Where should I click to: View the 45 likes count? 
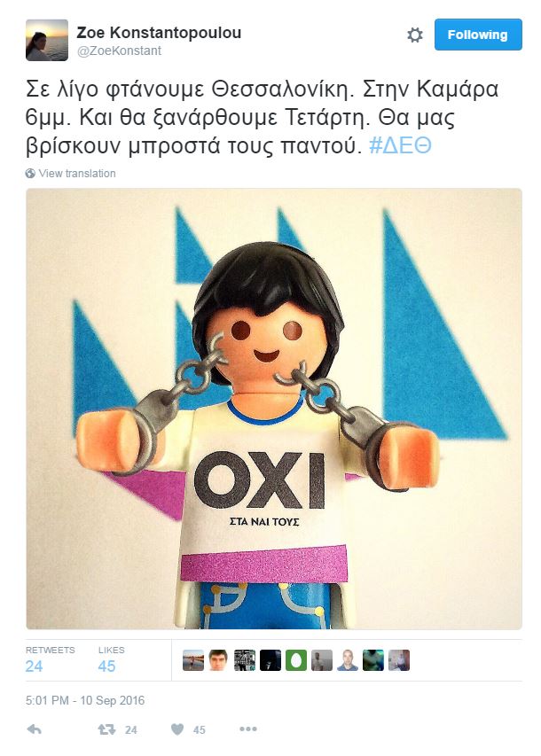[x=106, y=666]
